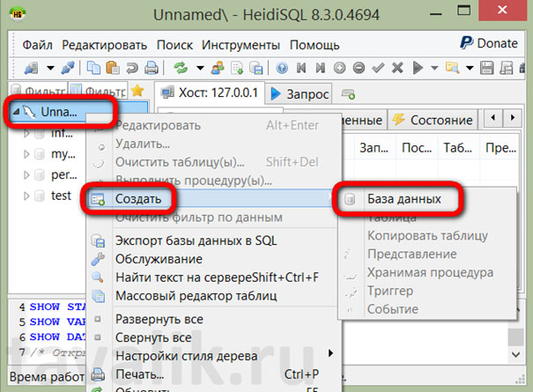Click the Run query play icon in toolbar
The height and width of the screenshot is (392, 533).
[x=418, y=68]
